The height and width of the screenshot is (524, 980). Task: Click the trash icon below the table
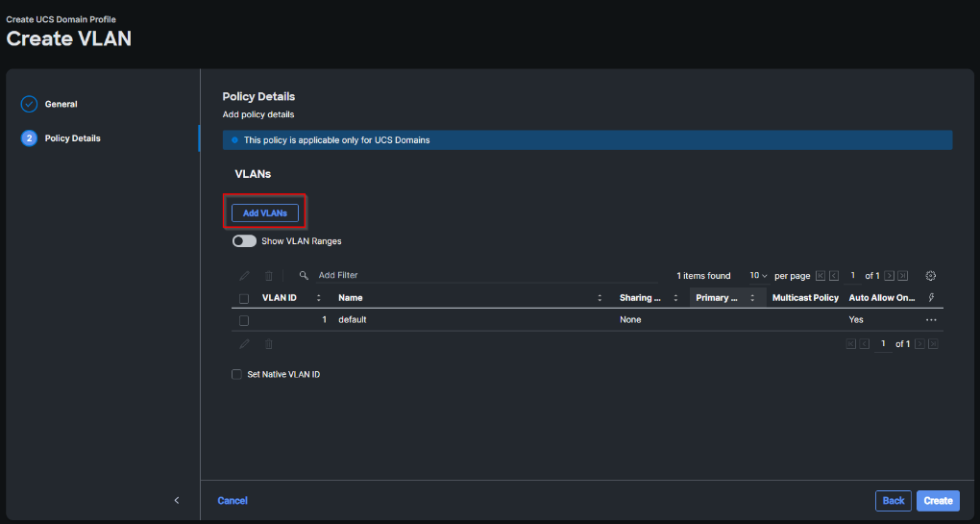click(x=269, y=344)
